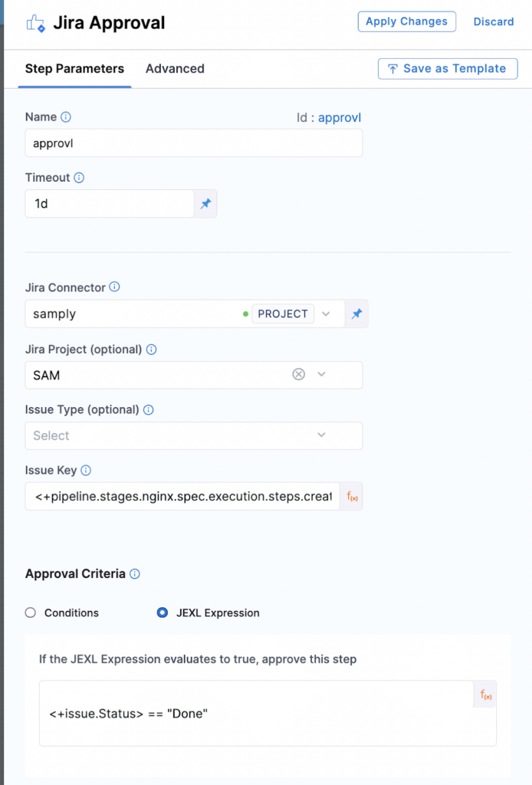The height and width of the screenshot is (785, 532).
Task: Click f(x) icon in JEXL expression box
Action: pyautogui.click(x=485, y=695)
